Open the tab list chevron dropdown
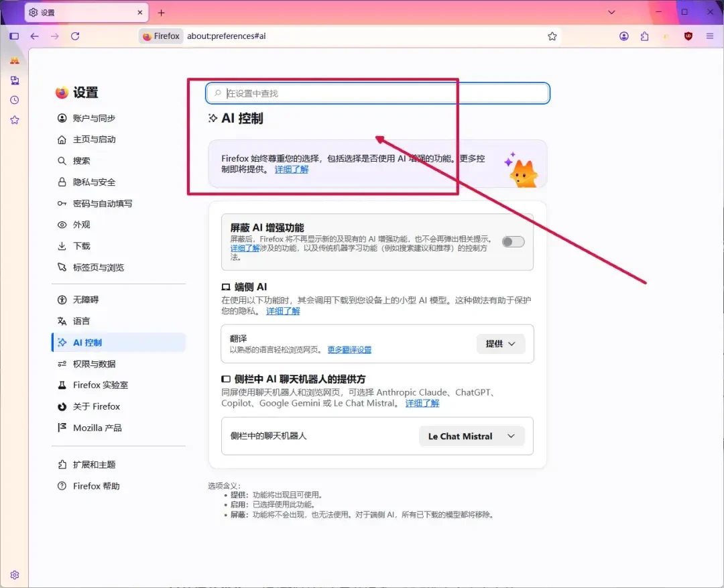724x588 pixels. click(x=611, y=13)
